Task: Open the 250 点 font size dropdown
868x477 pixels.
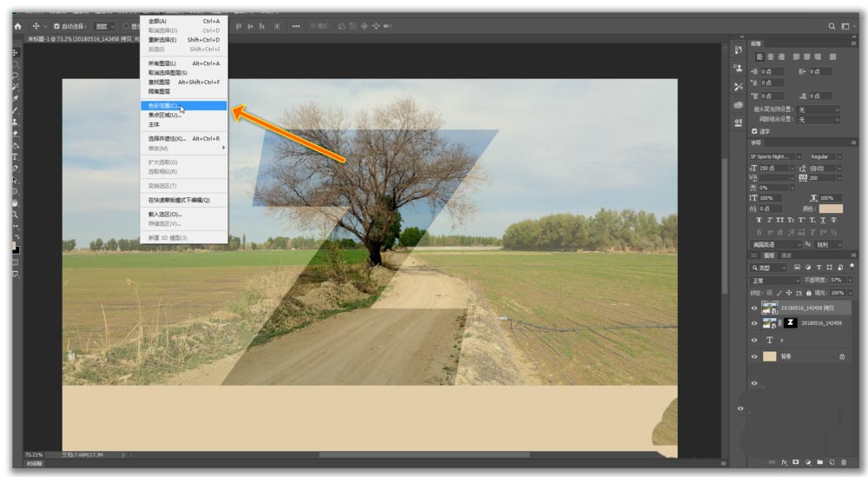Action: click(x=792, y=169)
